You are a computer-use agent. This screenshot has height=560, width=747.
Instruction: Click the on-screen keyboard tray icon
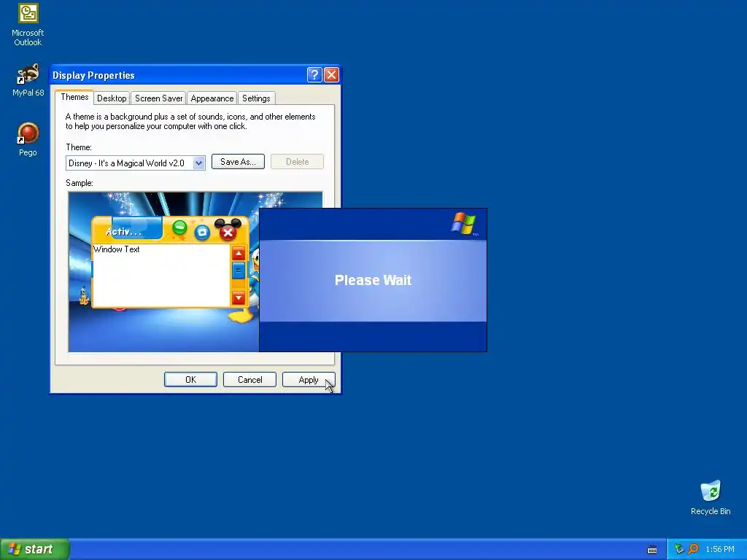click(652, 550)
